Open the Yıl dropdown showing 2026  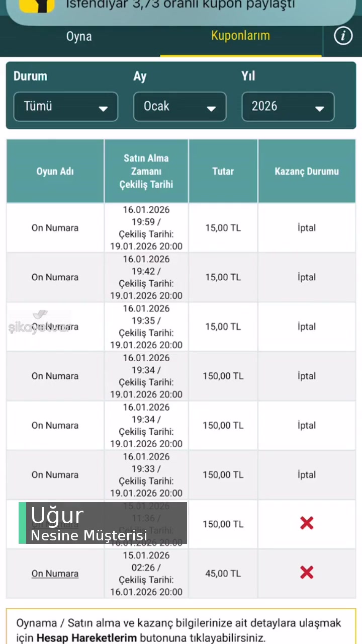click(x=288, y=106)
